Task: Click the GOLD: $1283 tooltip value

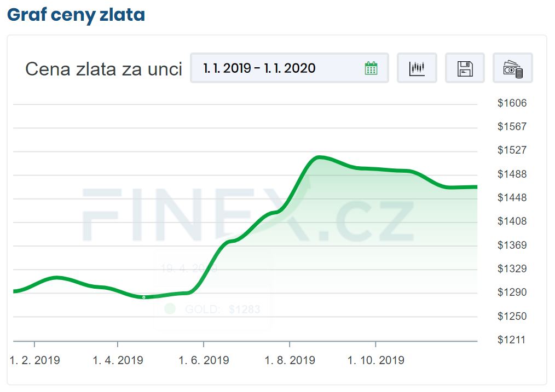Action: pyautogui.click(x=244, y=309)
